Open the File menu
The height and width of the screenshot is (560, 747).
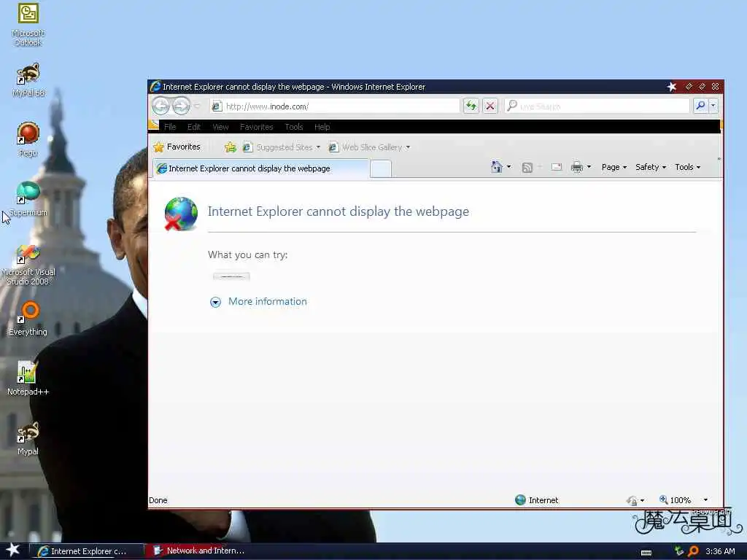[x=170, y=127]
